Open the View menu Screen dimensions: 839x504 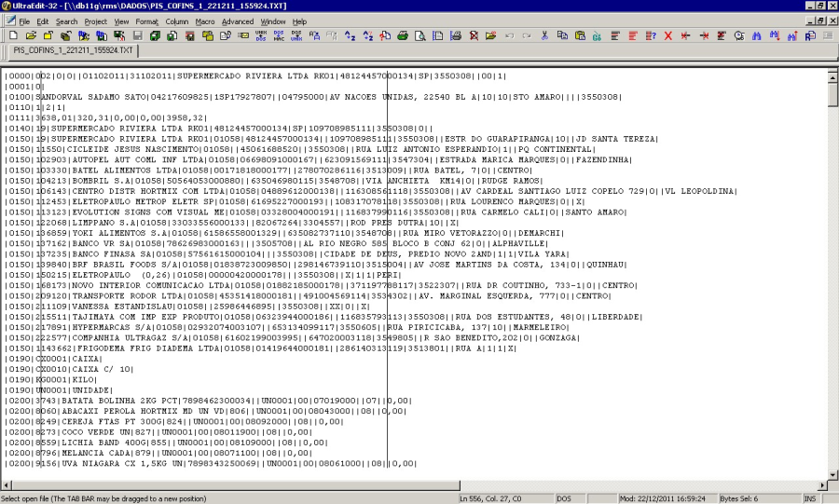(x=121, y=21)
